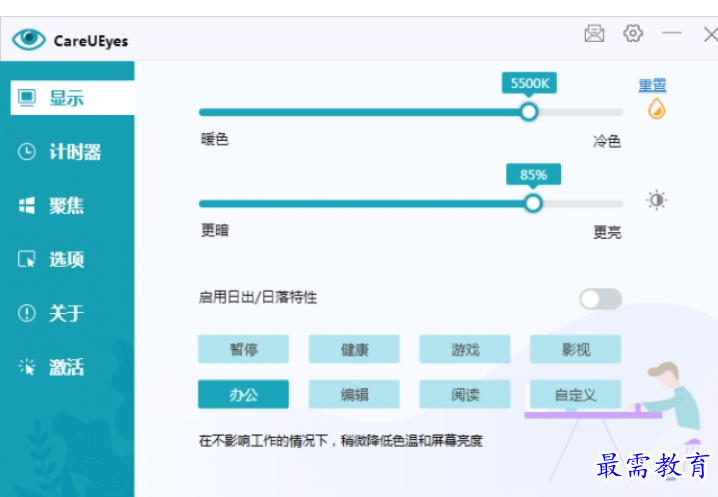Switch to the 显示 tab
718x497 pixels.
coord(72,98)
